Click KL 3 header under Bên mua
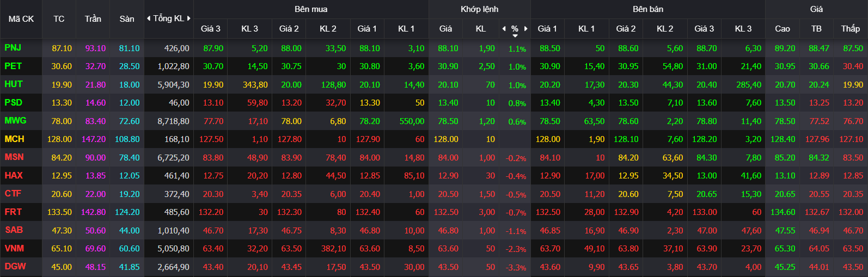 point(250,29)
